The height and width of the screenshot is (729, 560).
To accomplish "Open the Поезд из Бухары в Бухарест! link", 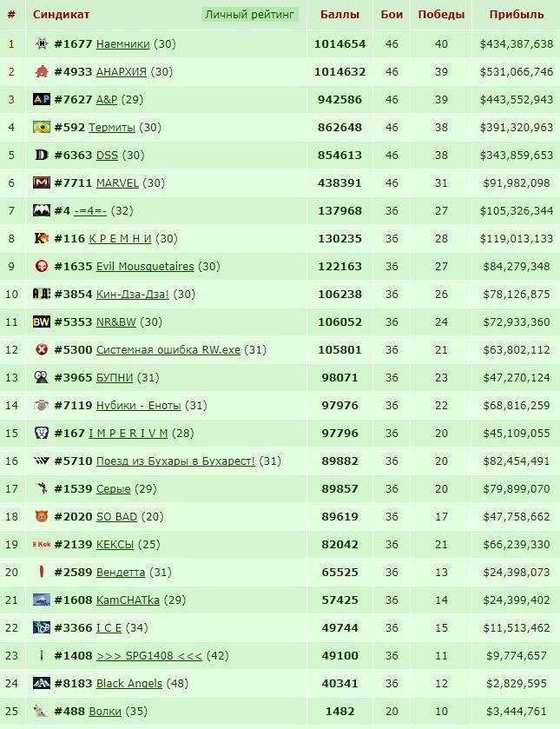I will pos(175,461).
